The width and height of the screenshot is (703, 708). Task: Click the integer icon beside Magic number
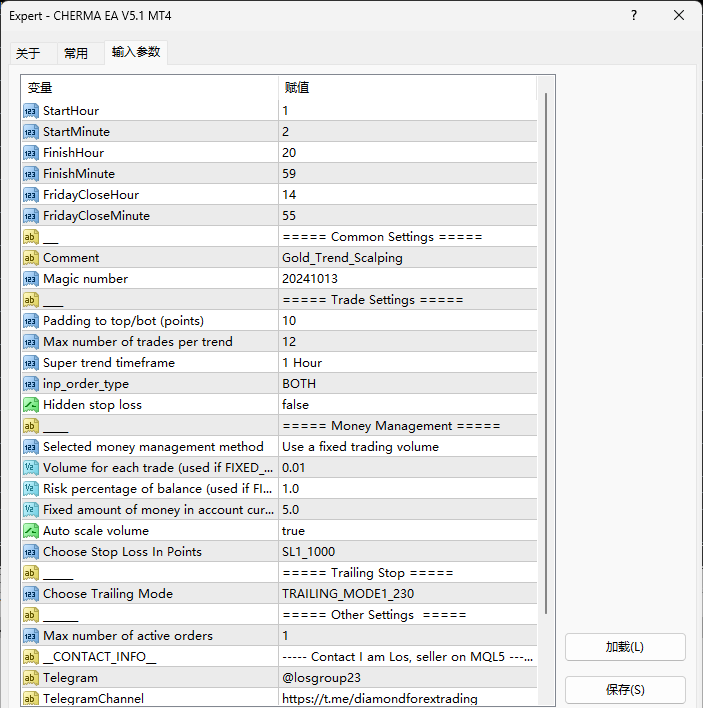30,279
